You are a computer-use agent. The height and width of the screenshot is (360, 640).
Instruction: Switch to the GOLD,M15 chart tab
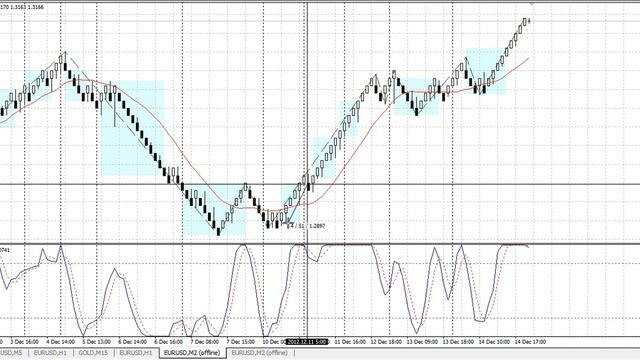click(93, 352)
